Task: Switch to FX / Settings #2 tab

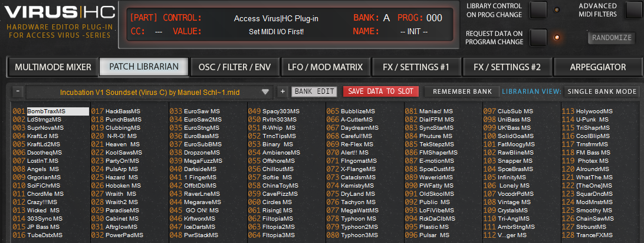Action: [507, 67]
